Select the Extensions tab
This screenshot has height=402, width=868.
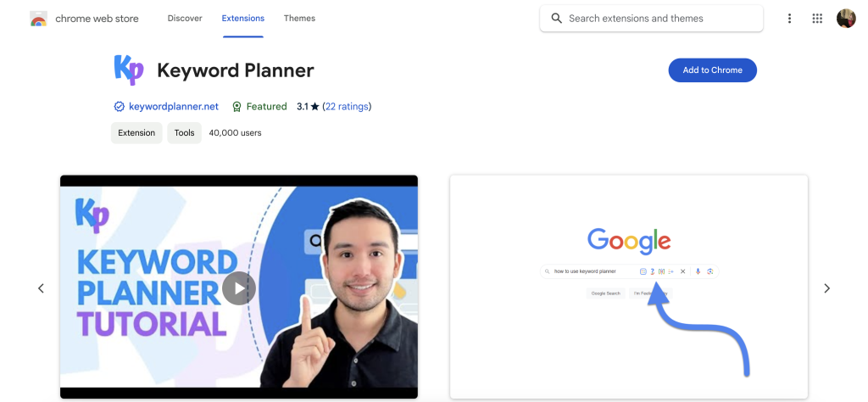[x=243, y=19]
